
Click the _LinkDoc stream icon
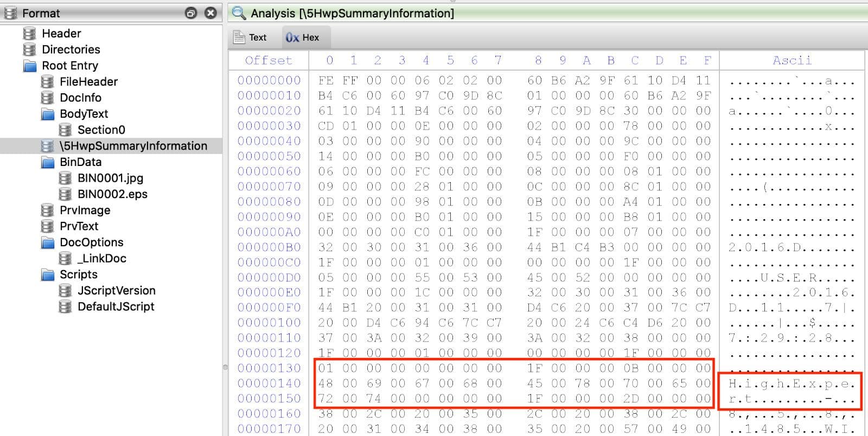(65, 259)
